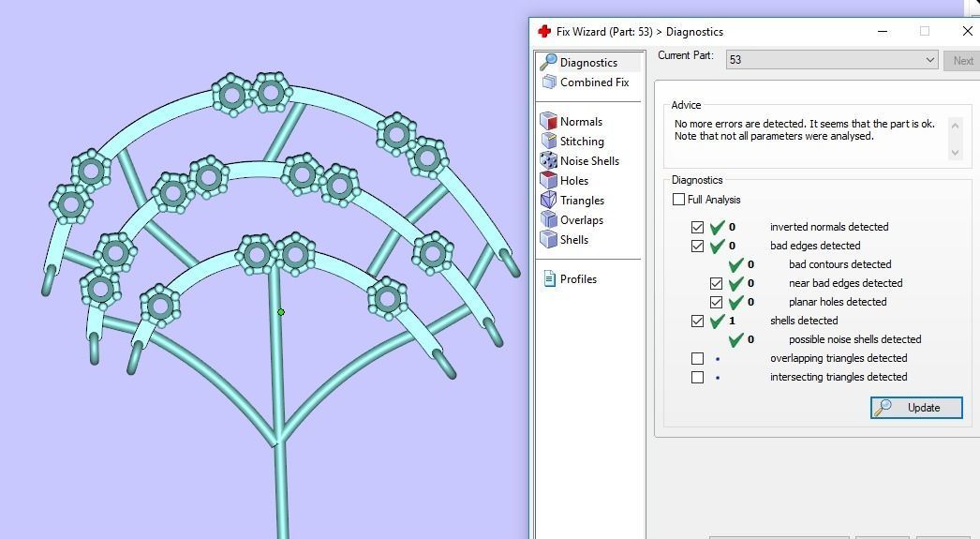Screen dimensions: 980x539
Task: Click the Shells cube icon
Action: coord(548,239)
